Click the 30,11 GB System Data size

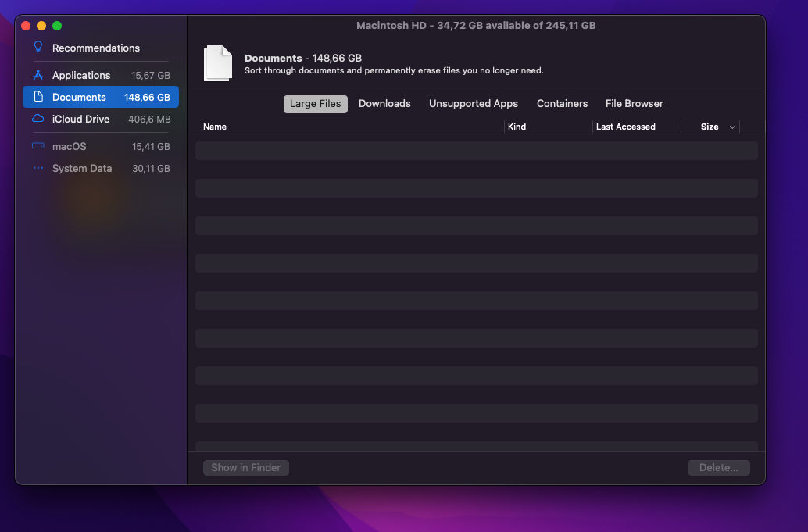click(x=151, y=169)
